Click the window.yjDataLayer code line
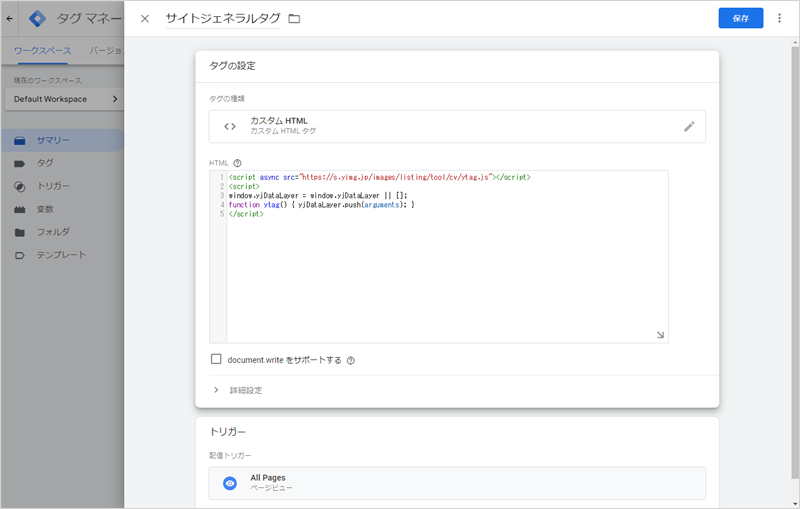 coord(318,195)
